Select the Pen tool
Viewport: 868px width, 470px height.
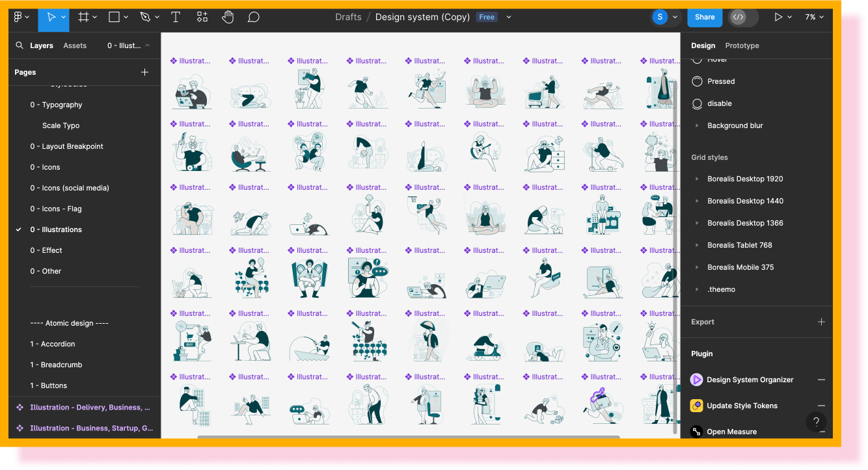click(145, 18)
